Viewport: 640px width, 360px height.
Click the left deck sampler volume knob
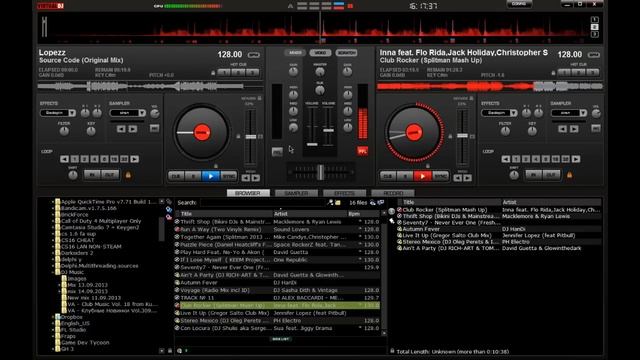pyautogui.click(x=155, y=114)
